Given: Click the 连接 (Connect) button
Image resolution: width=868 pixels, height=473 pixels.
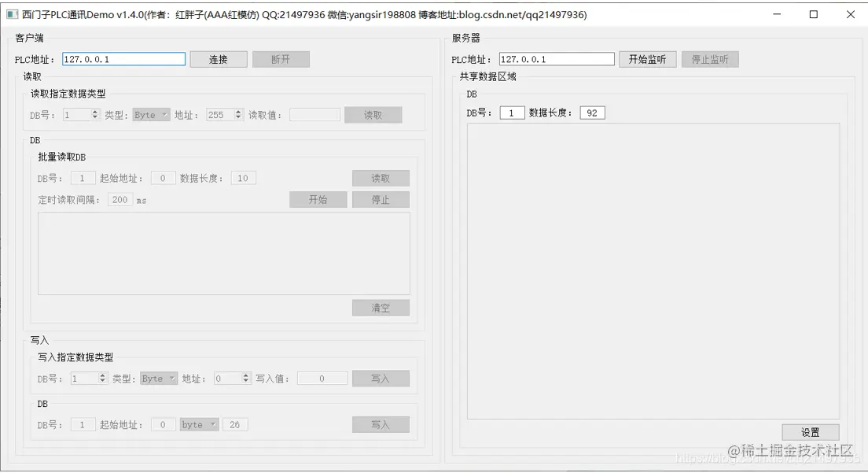Looking at the screenshot, I should [x=218, y=58].
